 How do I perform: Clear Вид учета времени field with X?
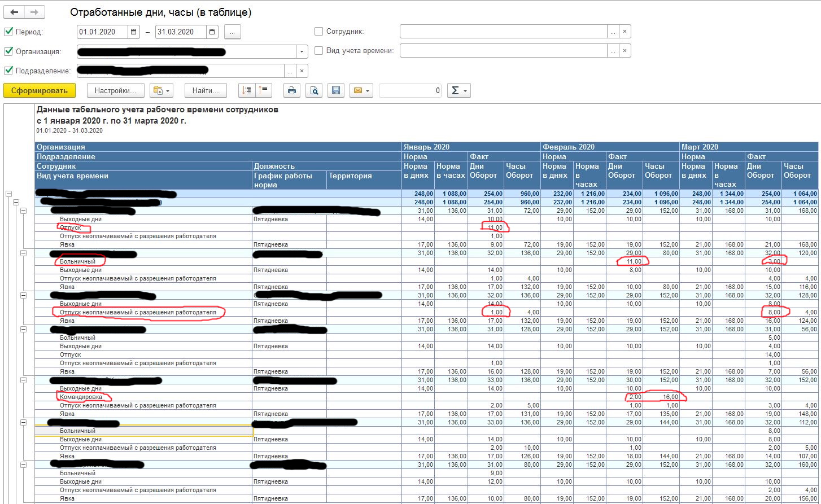coord(625,51)
